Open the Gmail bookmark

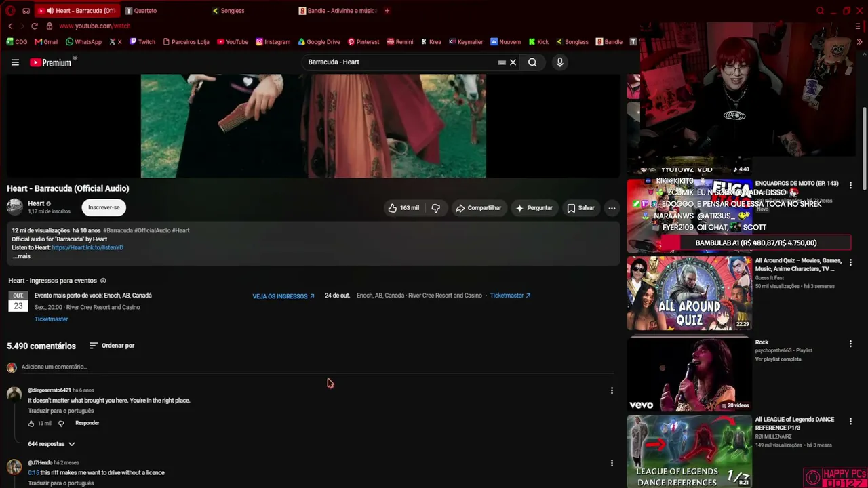tap(47, 42)
